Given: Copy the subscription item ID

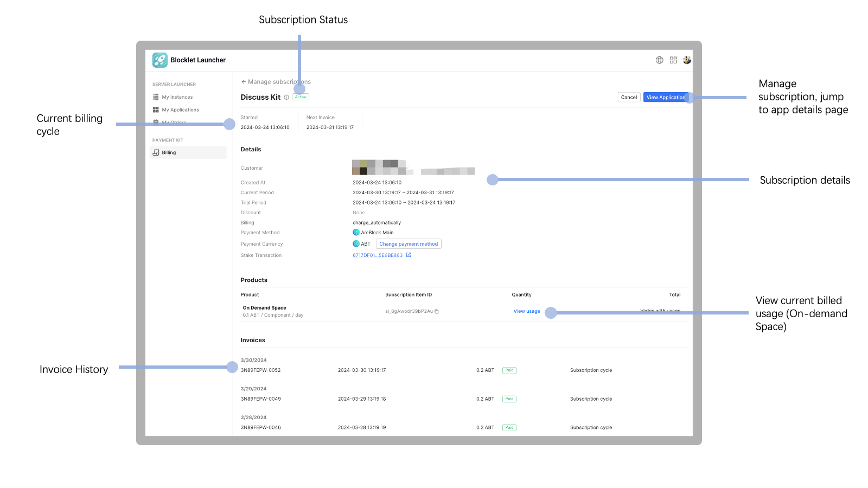Looking at the screenshot, I should (437, 311).
